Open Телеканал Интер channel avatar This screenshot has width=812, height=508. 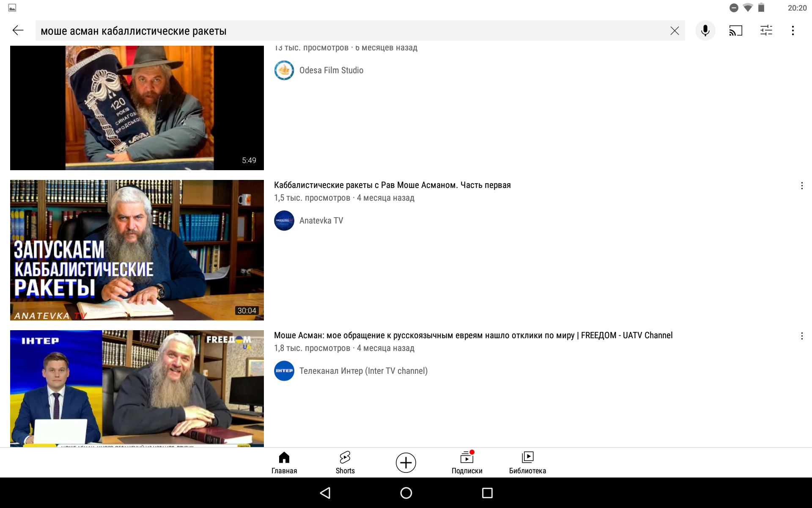pyautogui.click(x=284, y=371)
